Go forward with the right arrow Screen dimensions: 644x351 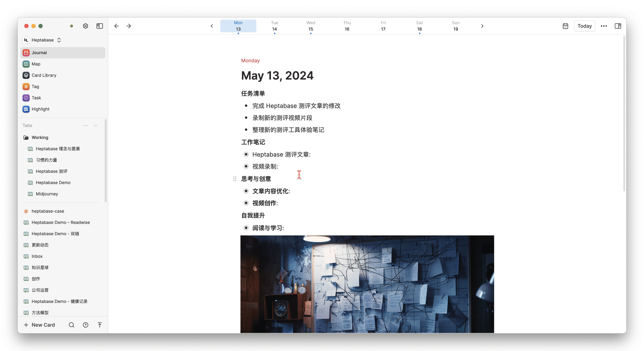coord(129,26)
